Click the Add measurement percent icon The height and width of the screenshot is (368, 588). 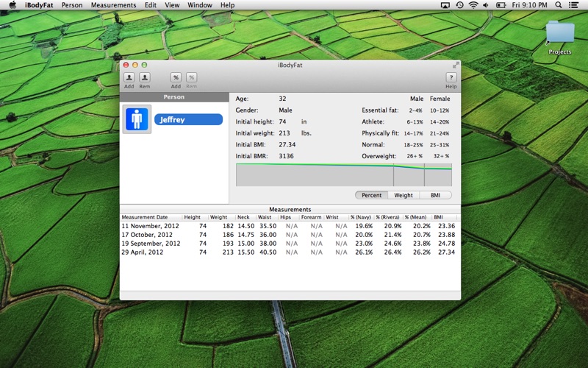pos(176,77)
